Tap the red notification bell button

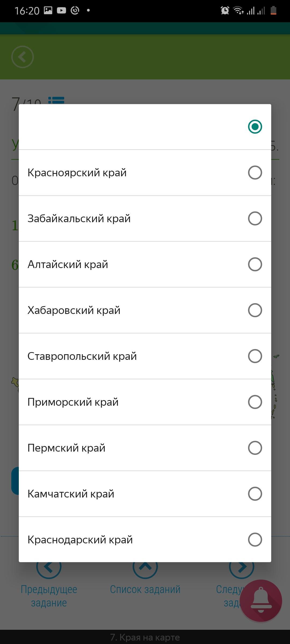pos(261,601)
